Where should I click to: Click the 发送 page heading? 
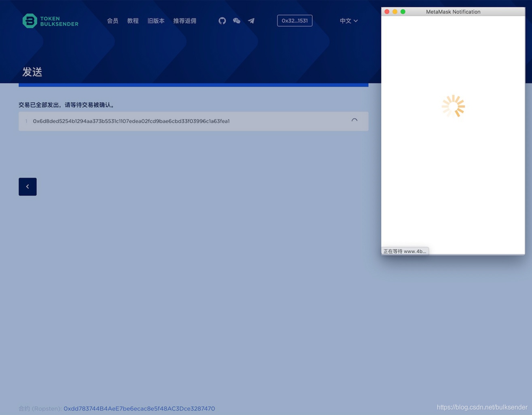point(32,72)
